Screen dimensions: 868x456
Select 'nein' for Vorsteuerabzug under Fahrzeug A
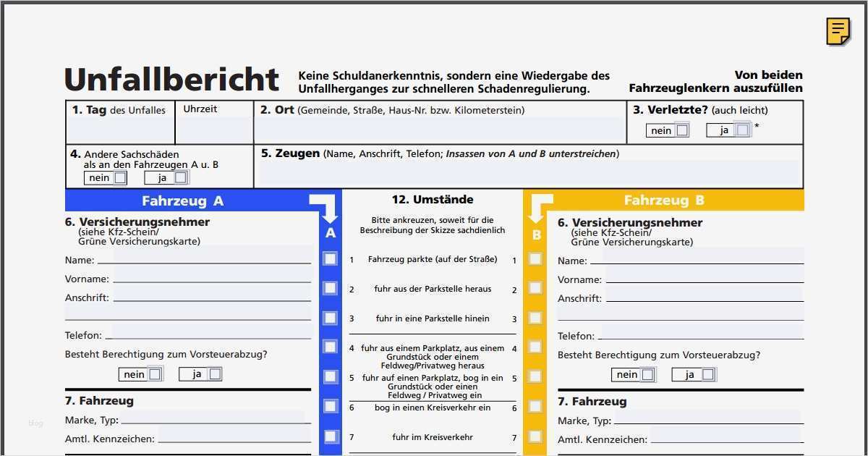pyautogui.click(x=155, y=374)
